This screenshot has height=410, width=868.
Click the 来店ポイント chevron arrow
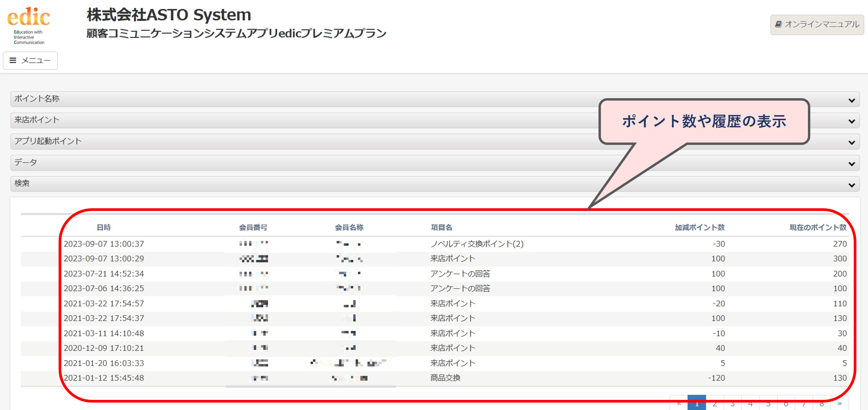851,121
